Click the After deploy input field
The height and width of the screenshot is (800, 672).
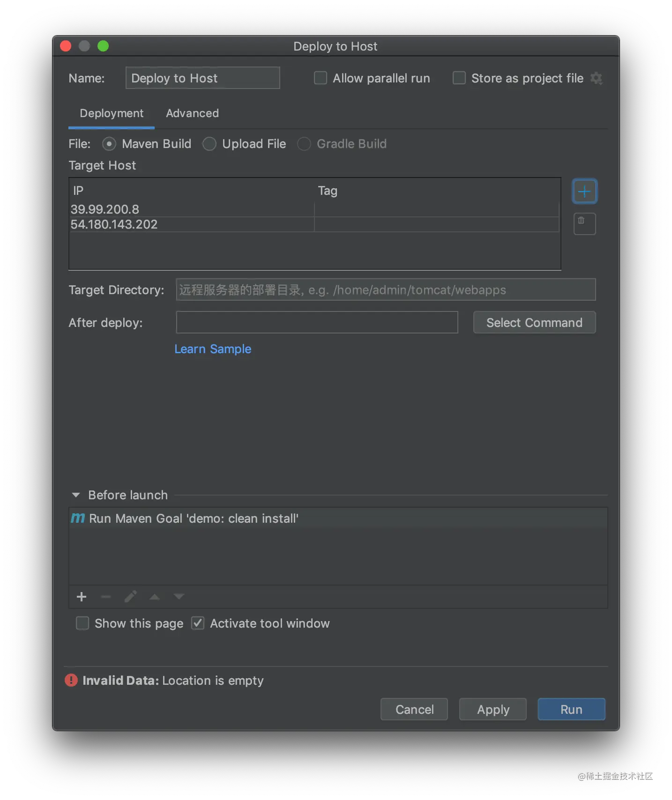[x=317, y=322]
